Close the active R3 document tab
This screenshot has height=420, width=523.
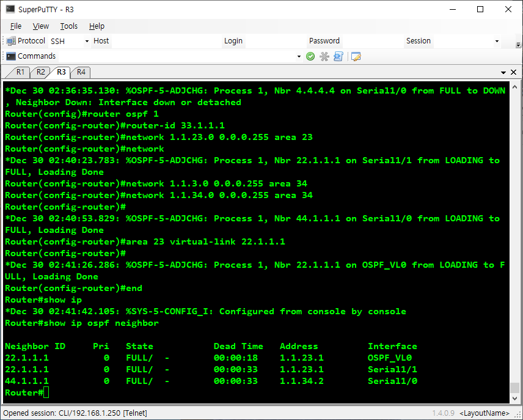point(514,72)
